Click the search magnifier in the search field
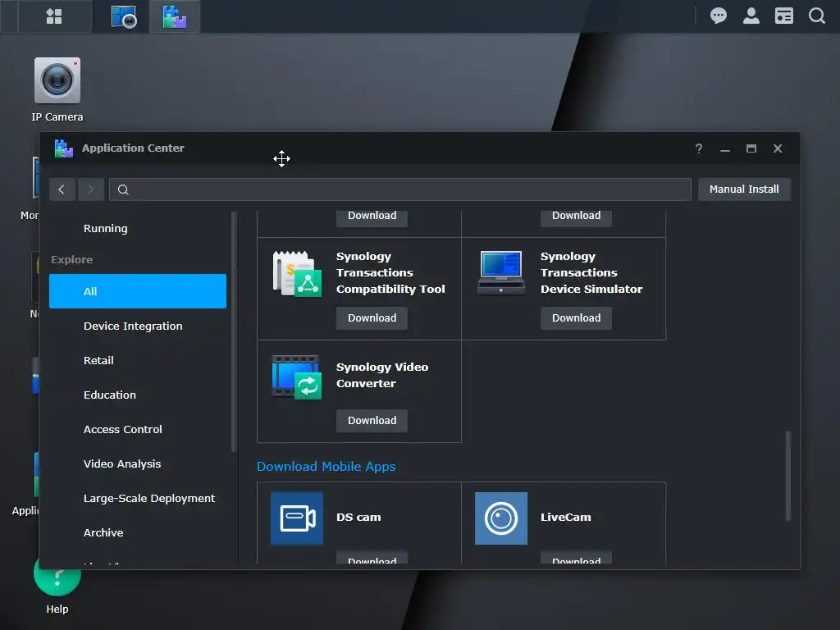This screenshot has width=840, height=630. coord(123,189)
